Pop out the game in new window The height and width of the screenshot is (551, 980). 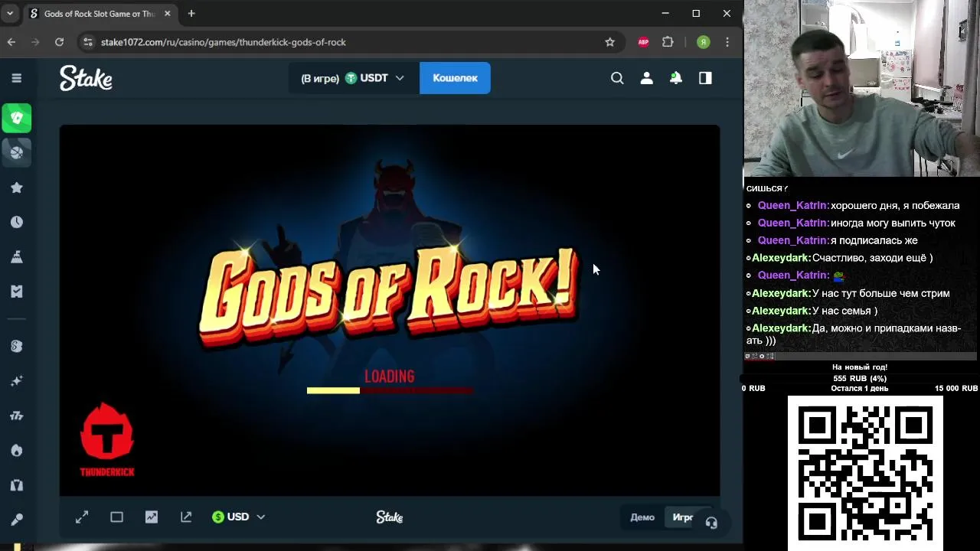tap(186, 517)
